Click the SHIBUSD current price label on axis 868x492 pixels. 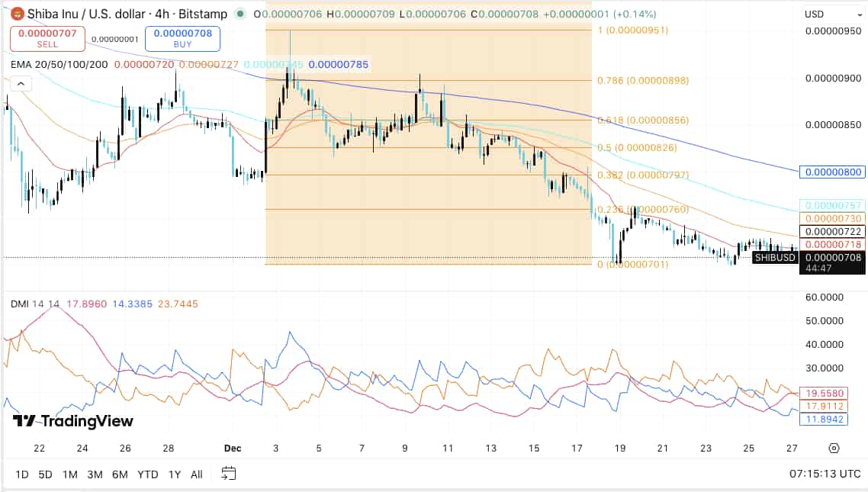coord(776,258)
